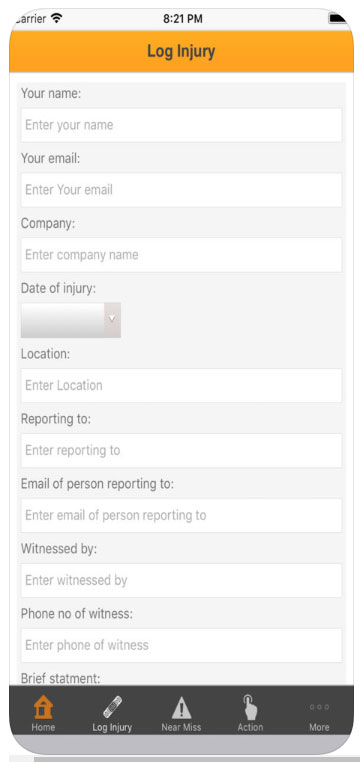This screenshot has height=762, width=360.
Task: Tap the Log Injury header title
Action: tap(181, 51)
